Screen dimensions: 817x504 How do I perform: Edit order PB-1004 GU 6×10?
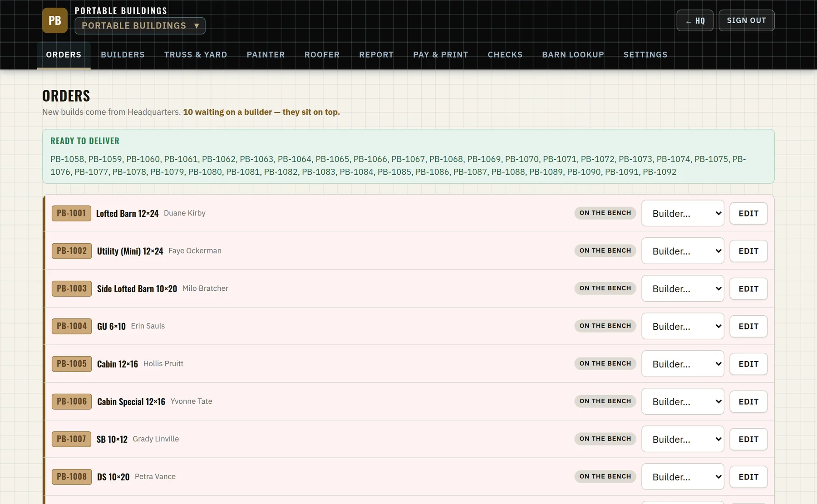click(x=748, y=326)
